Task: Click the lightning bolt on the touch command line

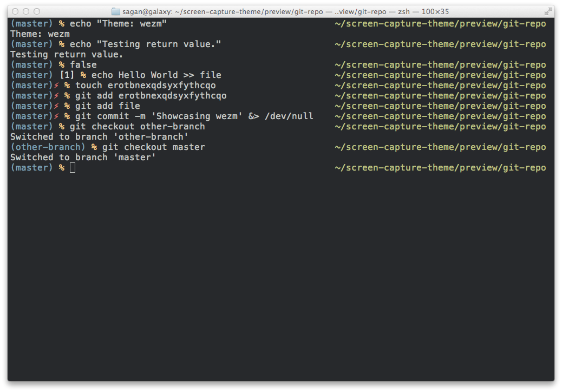Action: pos(56,86)
